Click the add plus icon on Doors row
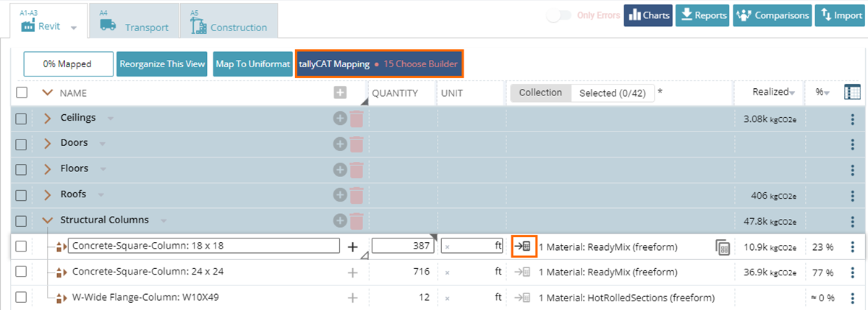868x310 pixels. [339, 144]
